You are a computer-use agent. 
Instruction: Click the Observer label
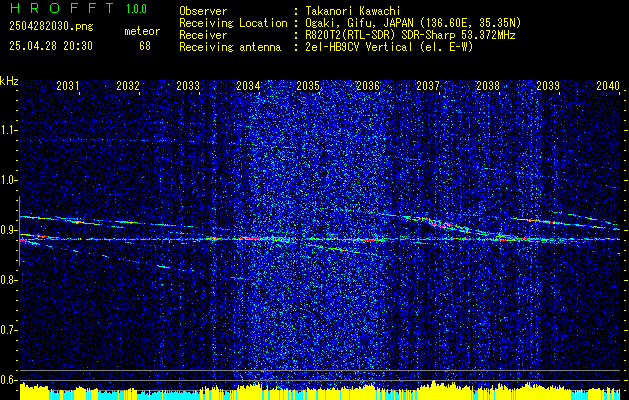(x=203, y=11)
